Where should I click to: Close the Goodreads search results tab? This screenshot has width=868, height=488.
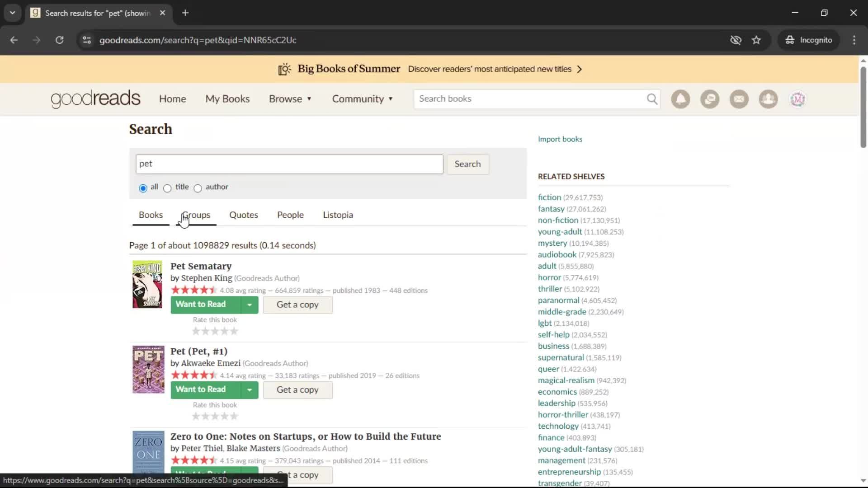(163, 13)
